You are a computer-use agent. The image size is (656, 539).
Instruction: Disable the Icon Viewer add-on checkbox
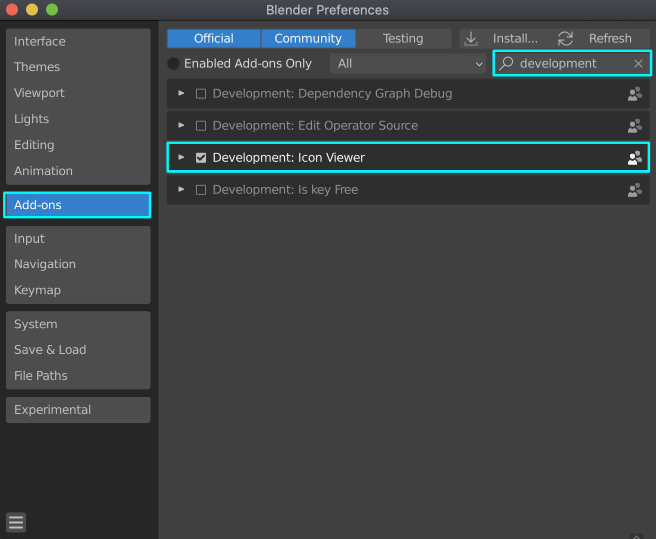point(201,158)
